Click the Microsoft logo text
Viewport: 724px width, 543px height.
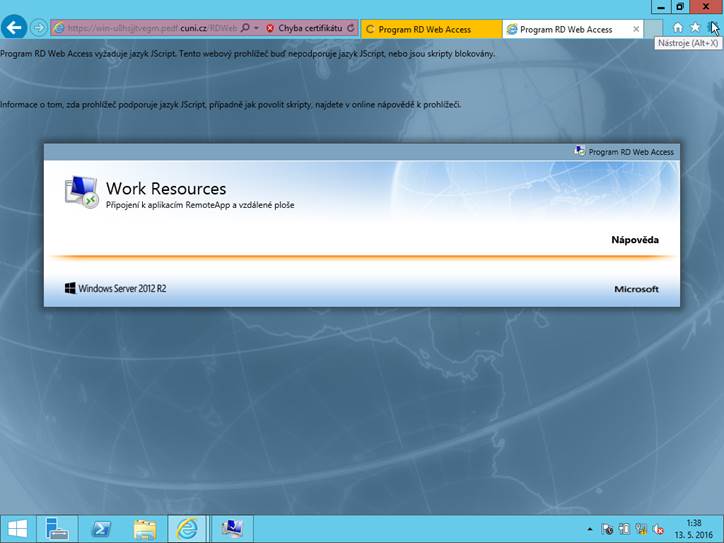click(636, 289)
